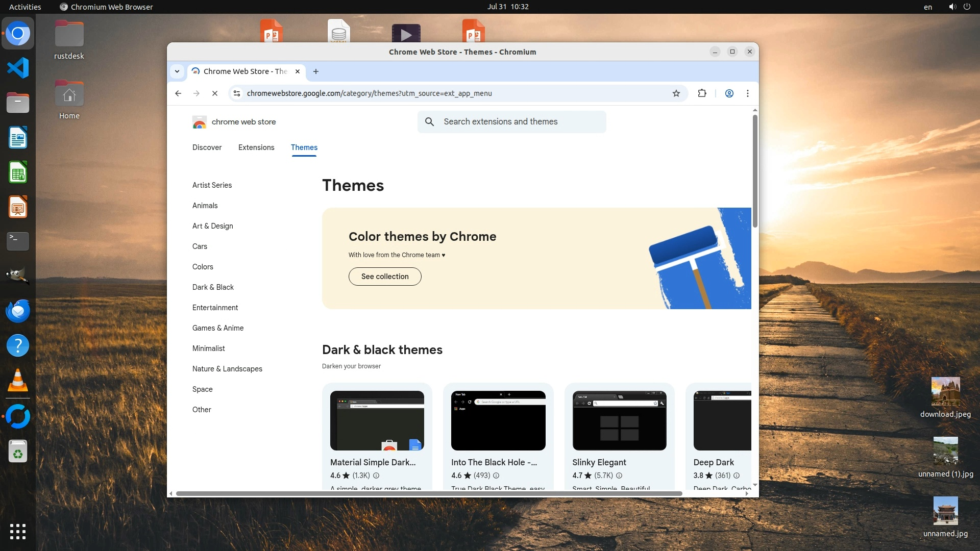Open the Chromium three-dot menu
The image size is (980, 551).
coord(748,93)
